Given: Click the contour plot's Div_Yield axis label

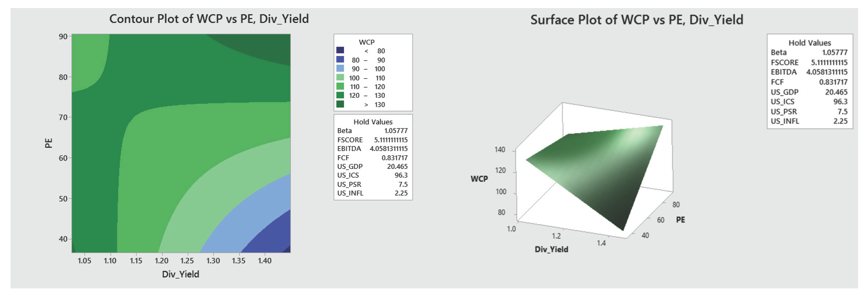Looking at the screenshot, I should [181, 274].
